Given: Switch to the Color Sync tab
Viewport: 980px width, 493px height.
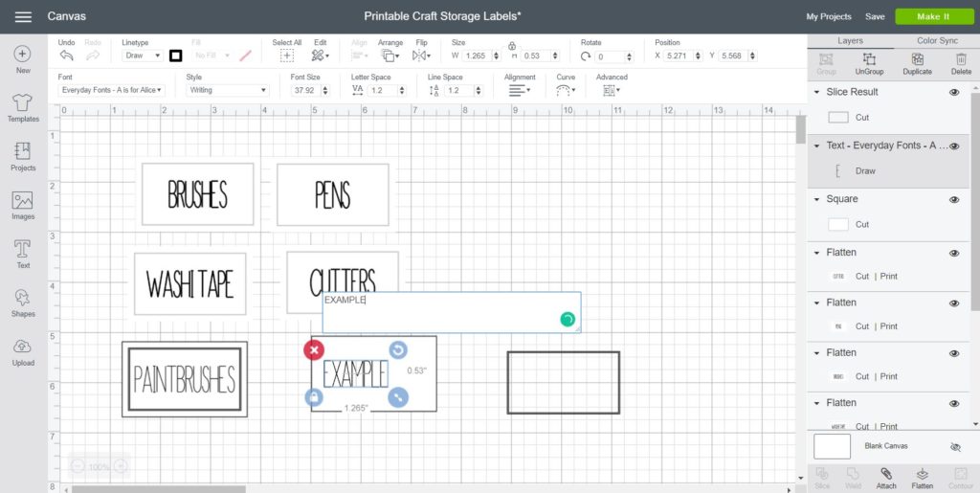Looking at the screenshot, I should click(x=936, y=41).
